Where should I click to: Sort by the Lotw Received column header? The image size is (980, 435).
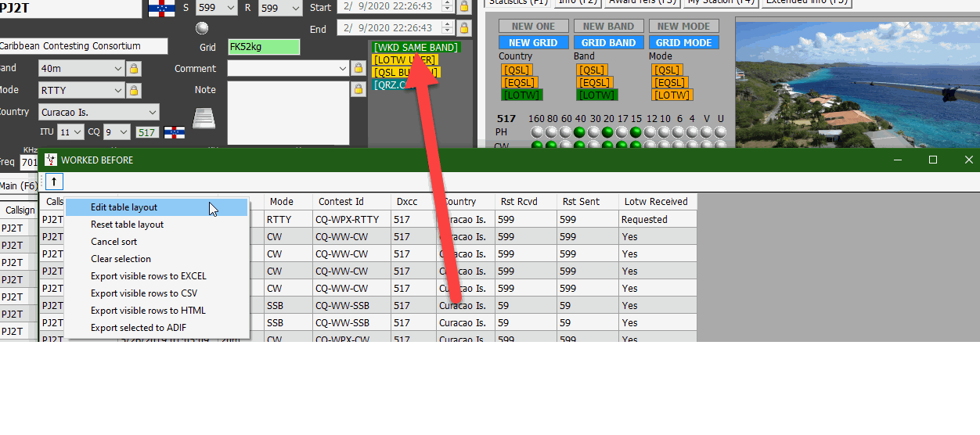click(x=658, y=201)
